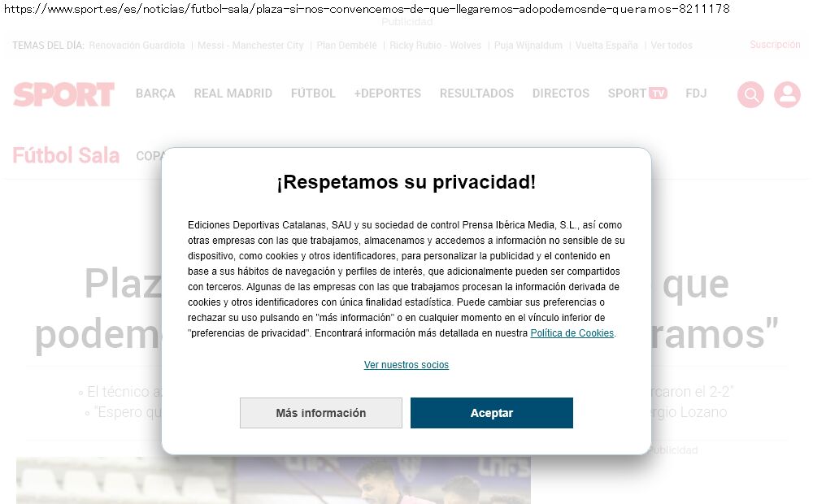Open the Suscripción link
The height and width of the screenshot is (504, 813).
pos(775,45)
